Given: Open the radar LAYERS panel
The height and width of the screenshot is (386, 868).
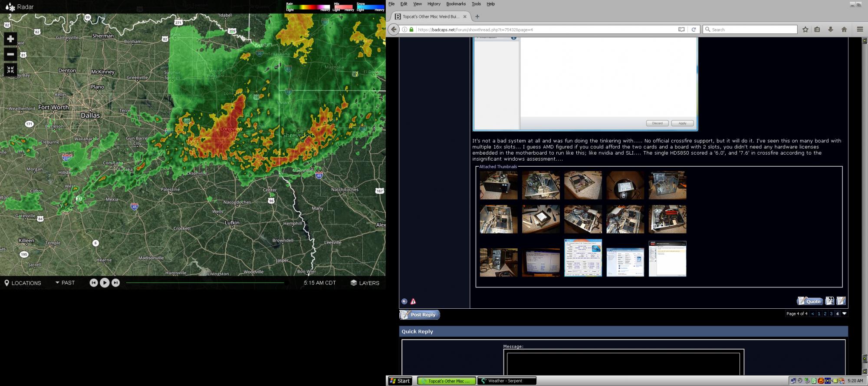Looking at the screenshot, I should coord(365,283).
